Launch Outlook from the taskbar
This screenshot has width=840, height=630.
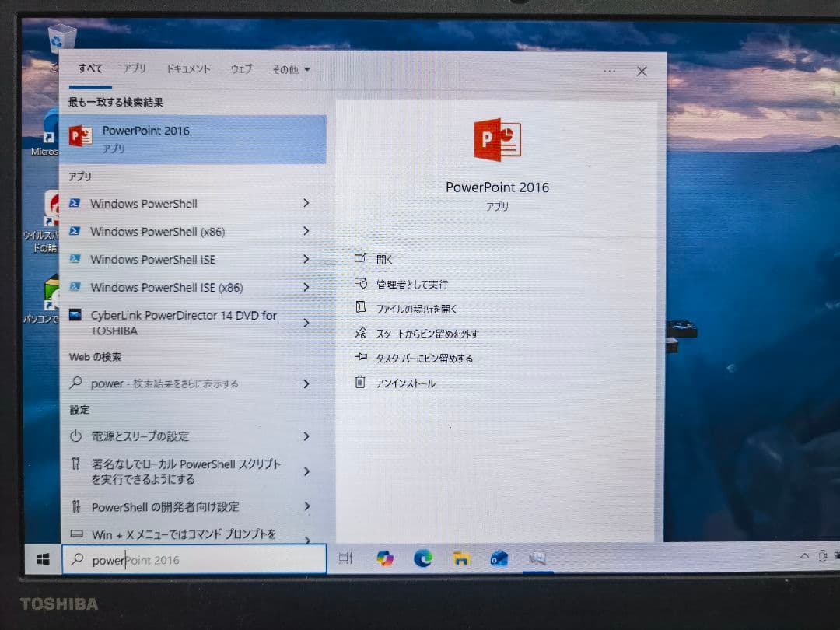tap(499, 558)
